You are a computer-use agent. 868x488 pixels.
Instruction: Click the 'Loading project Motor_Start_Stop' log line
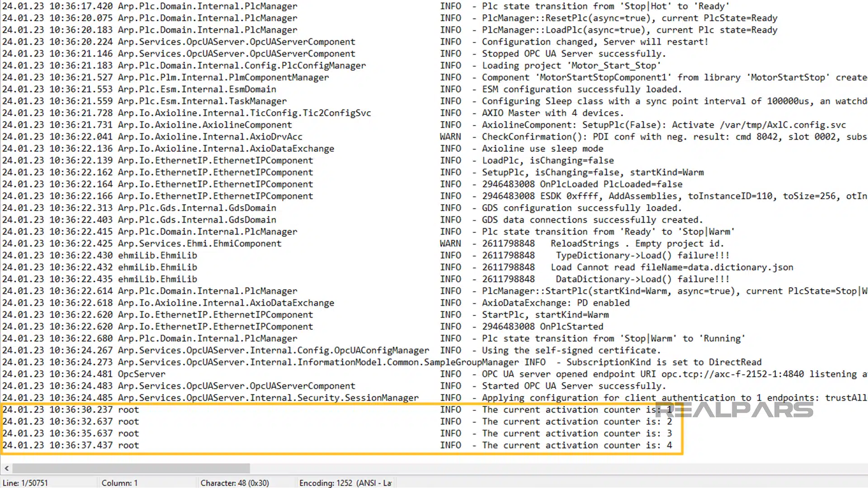pos(571,66)
